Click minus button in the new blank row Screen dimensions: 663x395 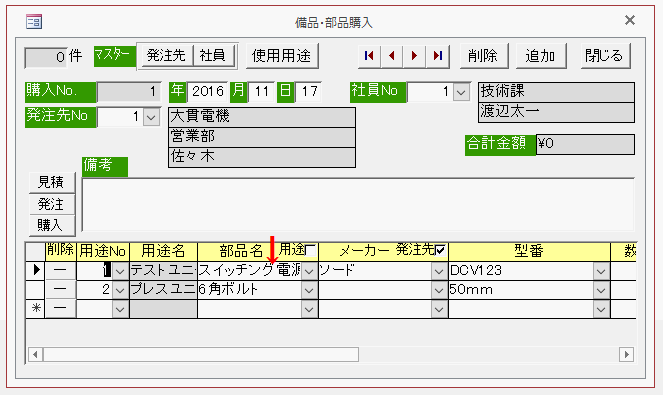click(x=60, y=308)
